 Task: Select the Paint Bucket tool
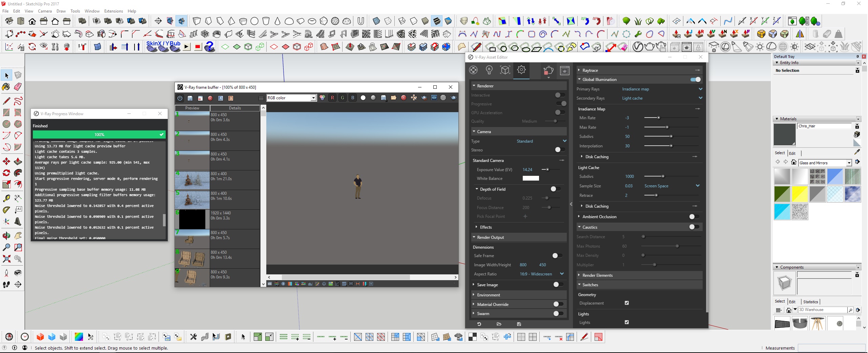tap(6, 87)
